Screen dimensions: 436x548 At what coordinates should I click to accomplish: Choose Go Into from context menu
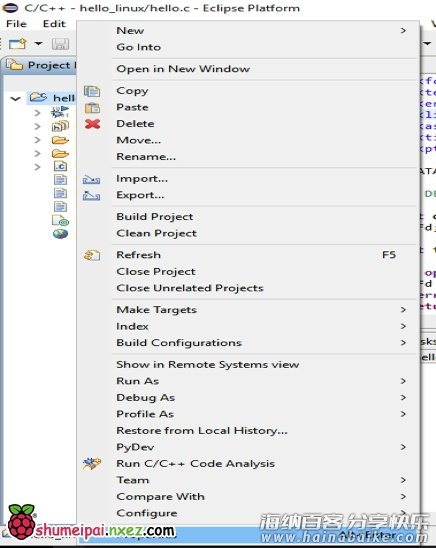click(248, 47)
